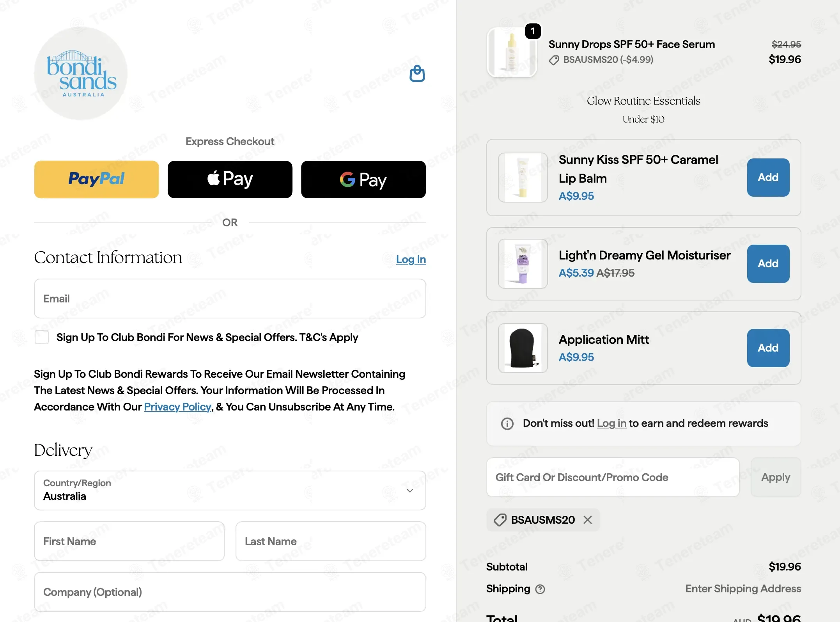Click Log in within the rewards notice
840x622 pixels.
(611, 423)
